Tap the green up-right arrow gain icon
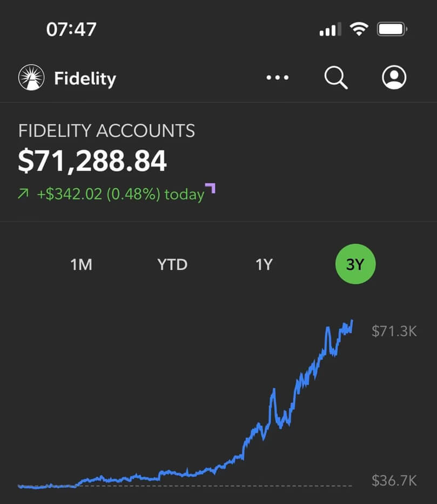The image size is (437, 504). (x=23, y=194)
